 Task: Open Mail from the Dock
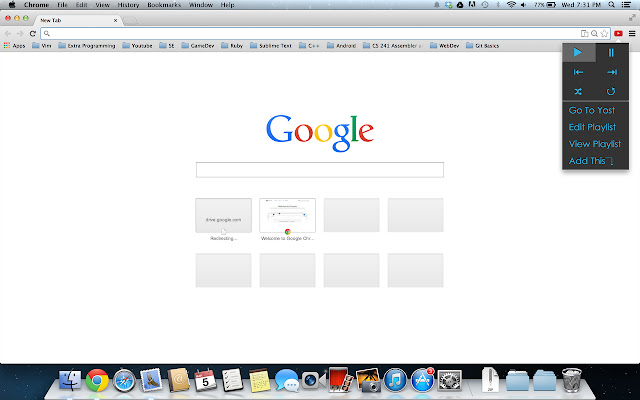pyautogui.click(x=151, y=380)
